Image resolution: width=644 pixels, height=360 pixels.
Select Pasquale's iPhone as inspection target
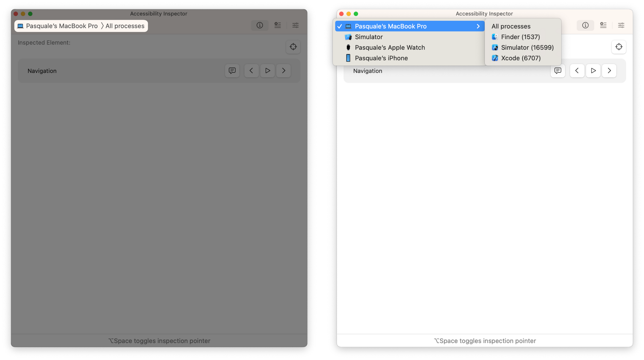tap(381, 58)
